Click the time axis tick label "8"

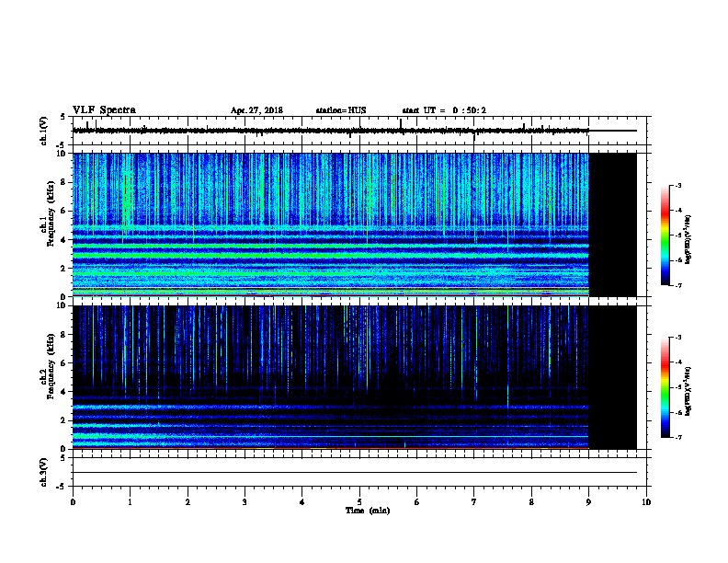[531, 501]
